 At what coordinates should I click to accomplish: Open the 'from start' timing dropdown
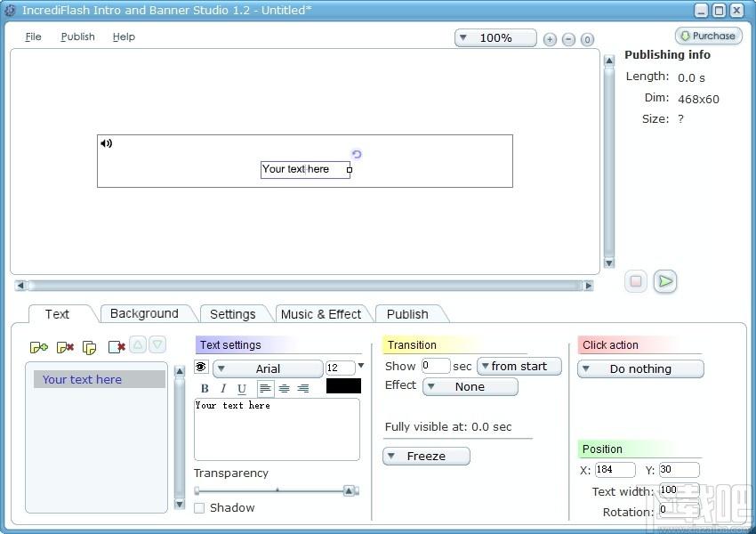[519, 367]
